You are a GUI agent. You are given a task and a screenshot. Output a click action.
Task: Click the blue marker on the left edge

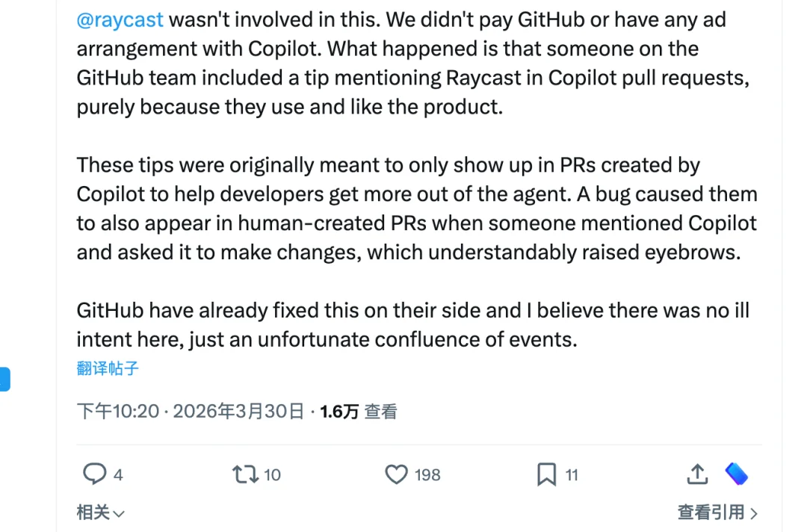tap(5, 379)
